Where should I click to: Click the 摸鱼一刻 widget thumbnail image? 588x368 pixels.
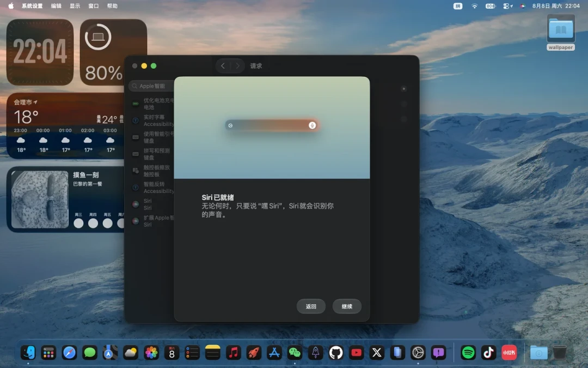(x=40, y=200)
